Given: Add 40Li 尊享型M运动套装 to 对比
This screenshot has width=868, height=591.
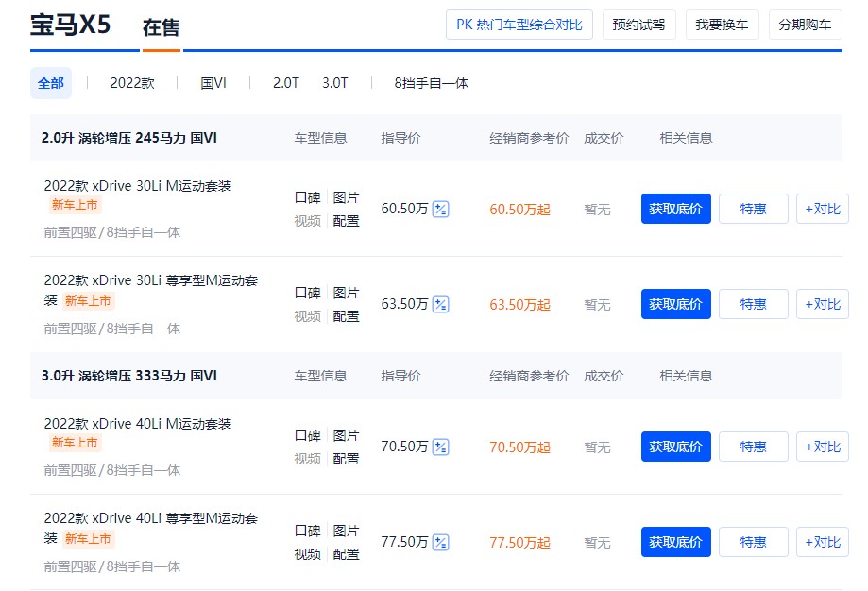Looking at the screenshot, I should pyautogui.click(x=823, y=542).
